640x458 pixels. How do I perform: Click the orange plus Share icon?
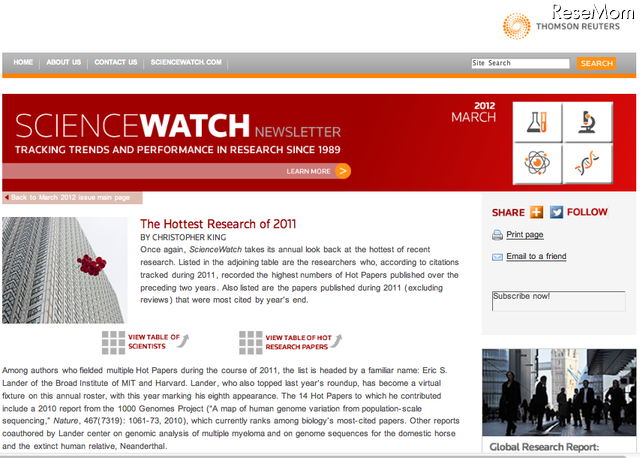pos(537,212)
